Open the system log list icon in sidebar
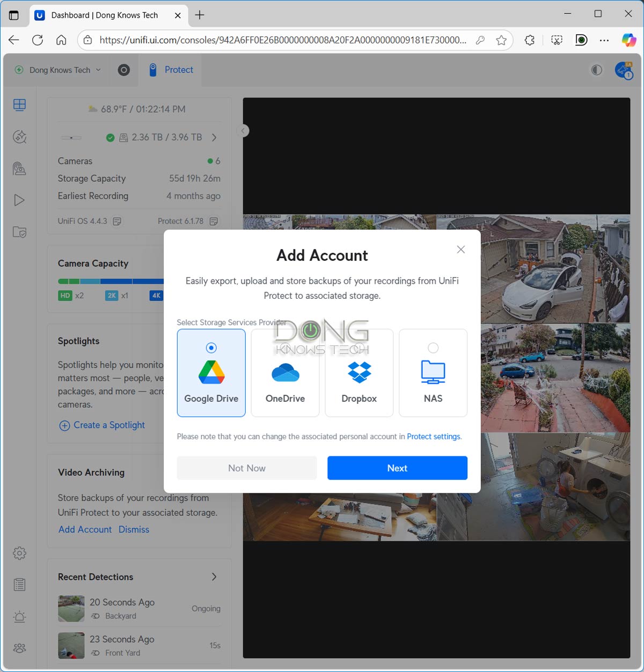This screenshot has width=644, height=672. pyautogui.click(x=19, y=585)
